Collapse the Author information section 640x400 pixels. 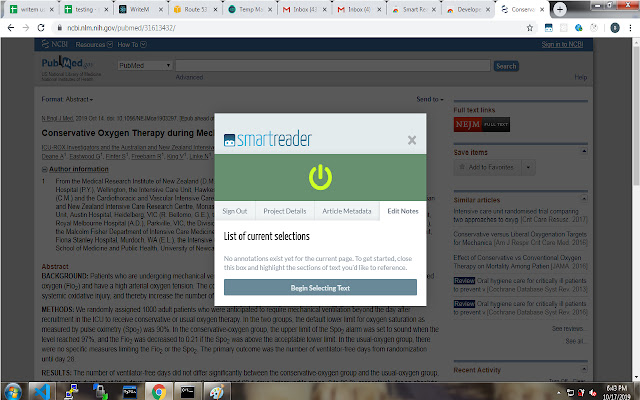pos(75,169)
